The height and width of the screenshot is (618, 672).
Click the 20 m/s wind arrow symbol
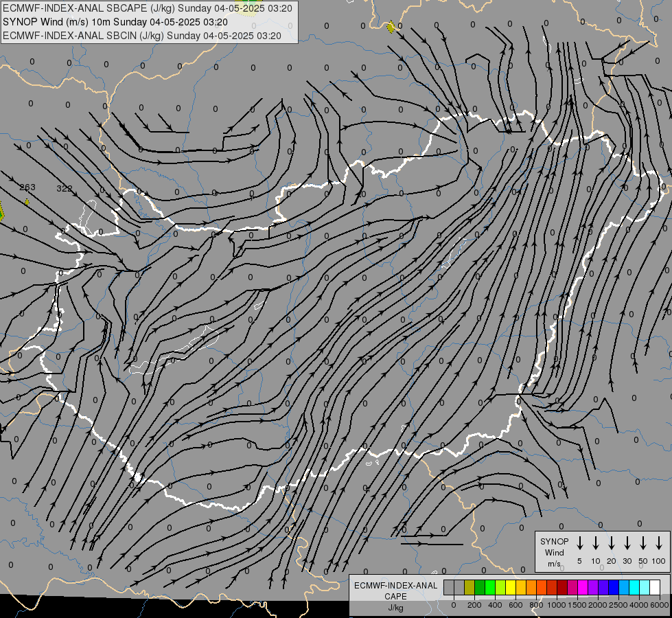[611, 543]
